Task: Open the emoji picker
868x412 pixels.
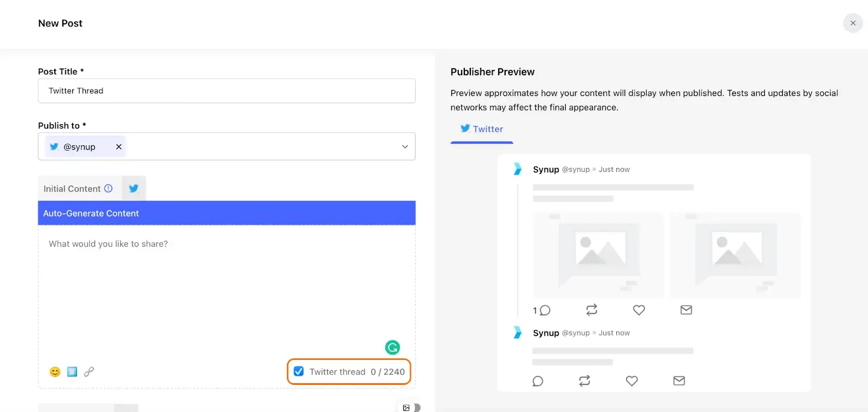Action: coord(55,372)
